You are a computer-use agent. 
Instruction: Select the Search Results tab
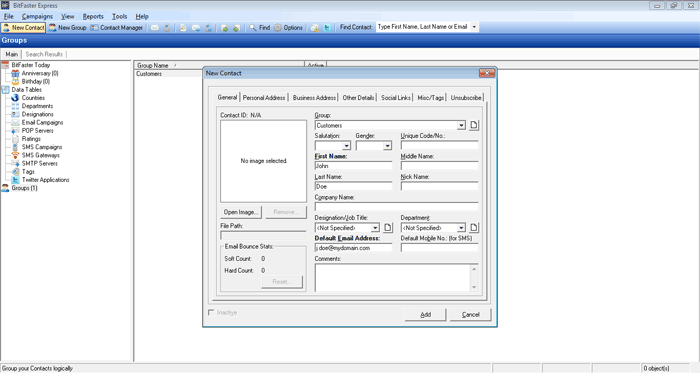point(44,54)
